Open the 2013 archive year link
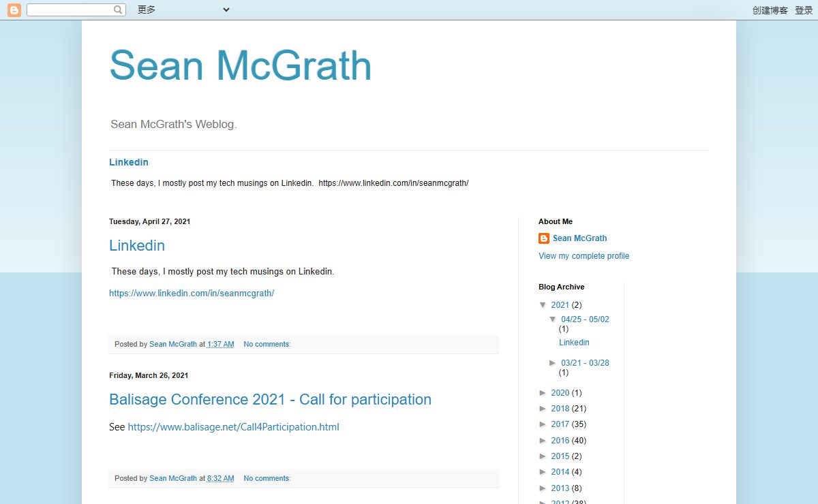818x504 pixels. pyautogui.click(x=560, y=488)
